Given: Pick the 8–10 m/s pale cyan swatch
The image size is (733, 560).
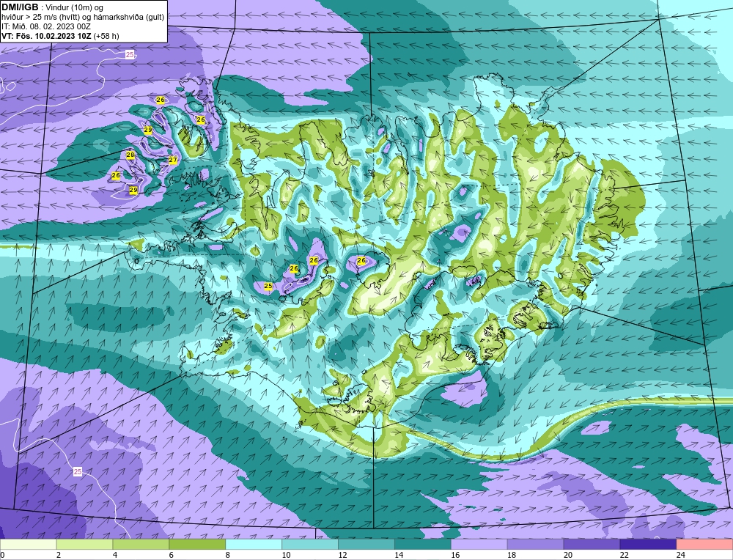Looking at the screenshot, I should click(x=254, y=545).
